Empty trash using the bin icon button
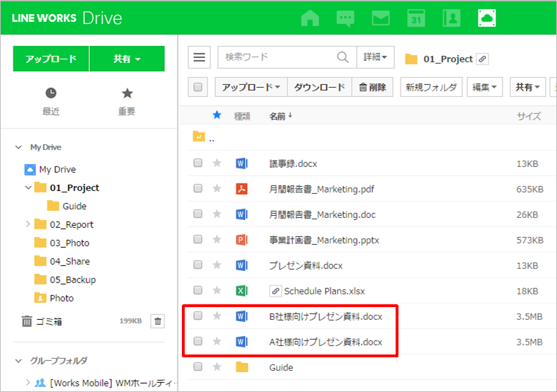 (158, 321)
